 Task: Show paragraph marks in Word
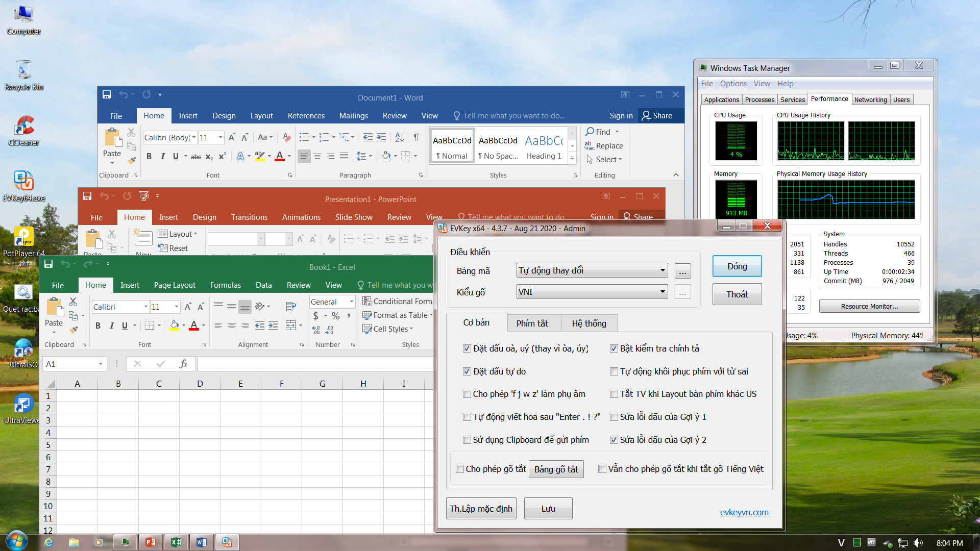pos(416,137)
